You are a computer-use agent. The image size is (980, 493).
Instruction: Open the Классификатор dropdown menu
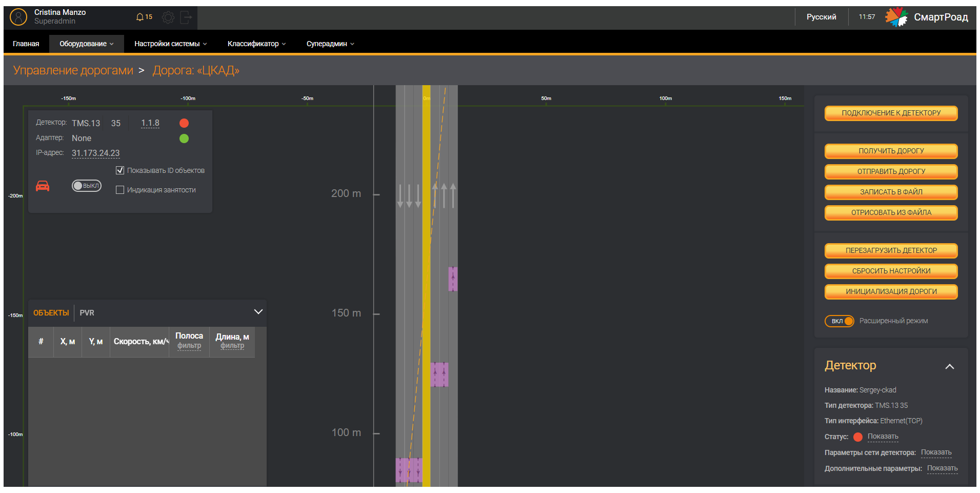pyautogui.click(x=256, y=44)
